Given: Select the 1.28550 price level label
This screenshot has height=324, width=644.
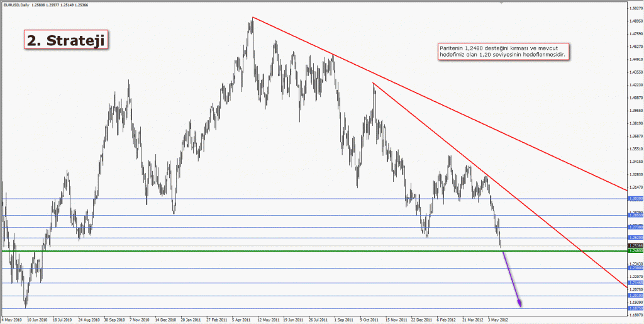Looking at the screenshot, I should click(x=635, y=215).
